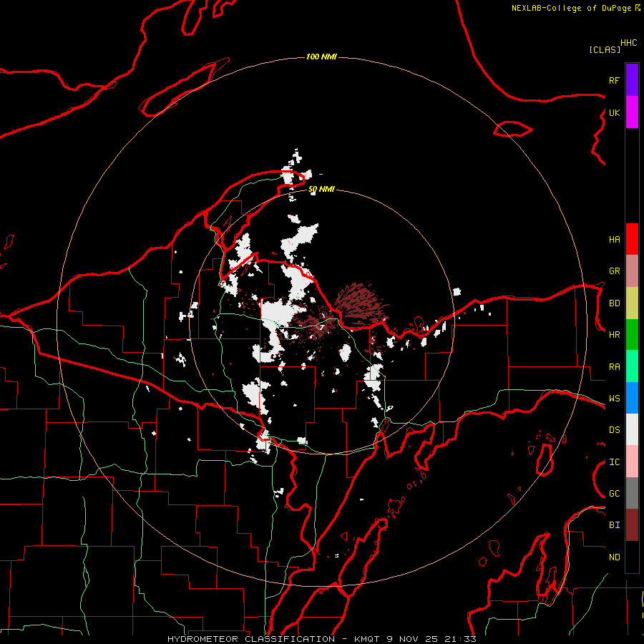644x644 pixels.
Task: Click the HR legend label
Action: (614, 335)
